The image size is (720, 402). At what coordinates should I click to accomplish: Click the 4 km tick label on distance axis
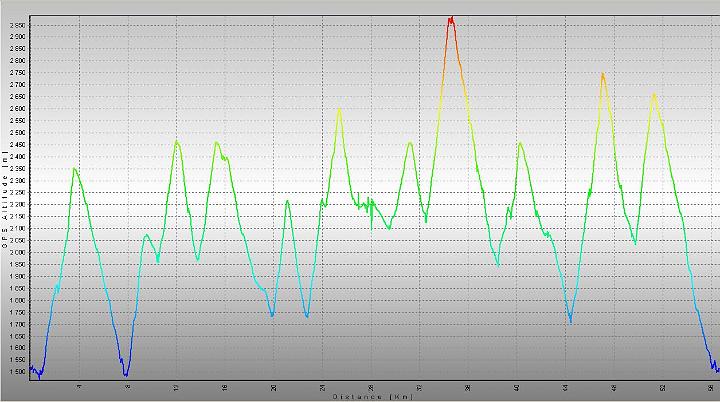coord(80,386)
